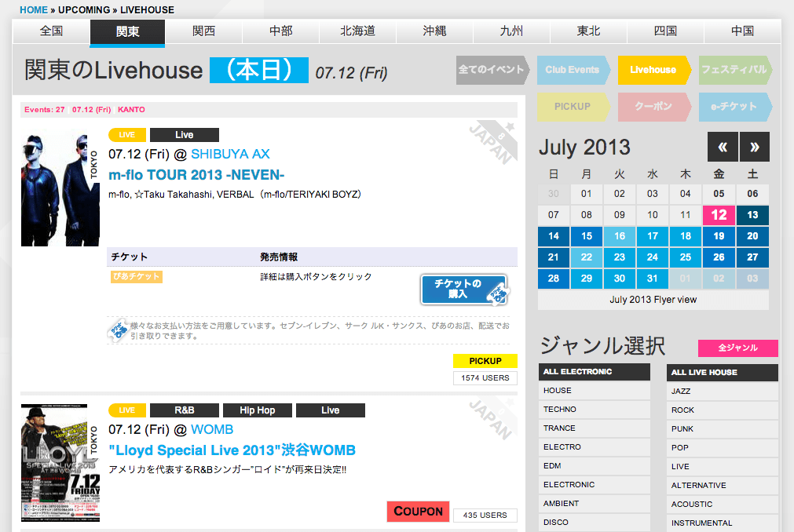Choose PUNK genre
The height and width of the screenshot is (532, 794).
pos(722,429)
